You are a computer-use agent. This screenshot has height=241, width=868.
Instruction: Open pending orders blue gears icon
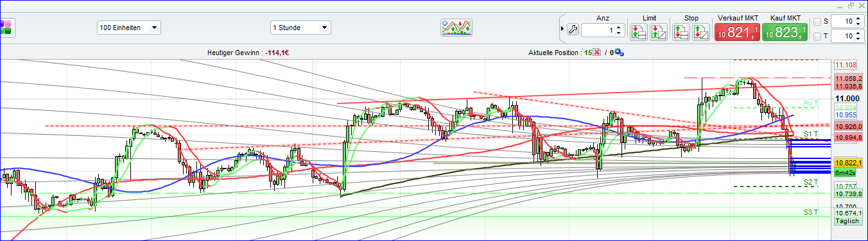coord(620,53)
